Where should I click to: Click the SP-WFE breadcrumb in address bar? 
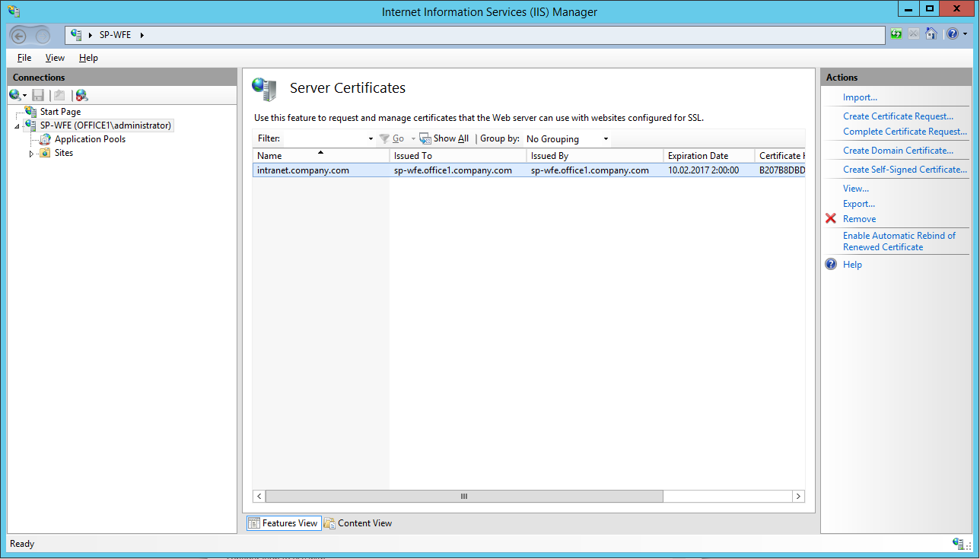[114, 35]
